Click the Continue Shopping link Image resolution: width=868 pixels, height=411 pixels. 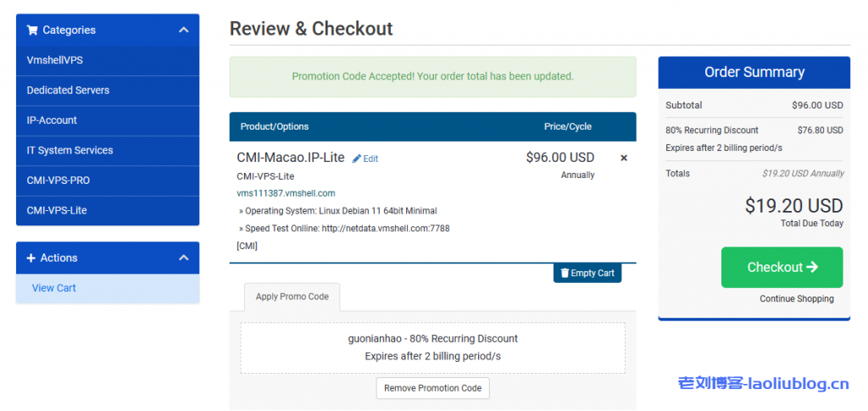coord(796,298)
